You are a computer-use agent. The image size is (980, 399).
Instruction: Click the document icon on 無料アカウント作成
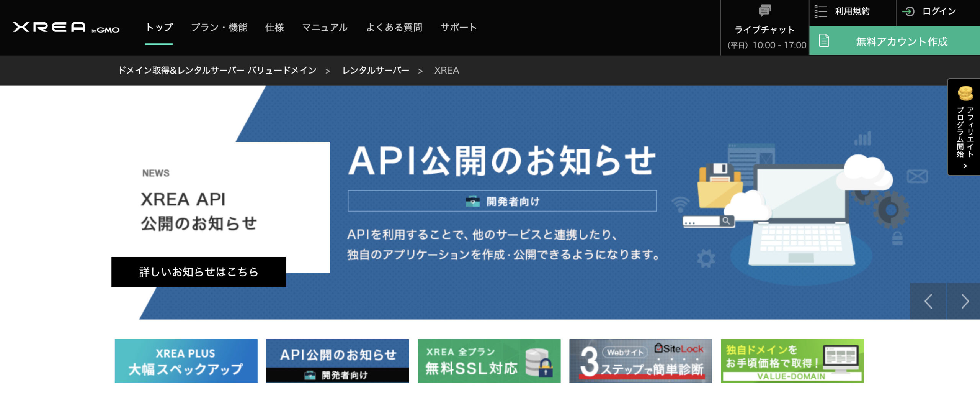click(x=824, y=41)
